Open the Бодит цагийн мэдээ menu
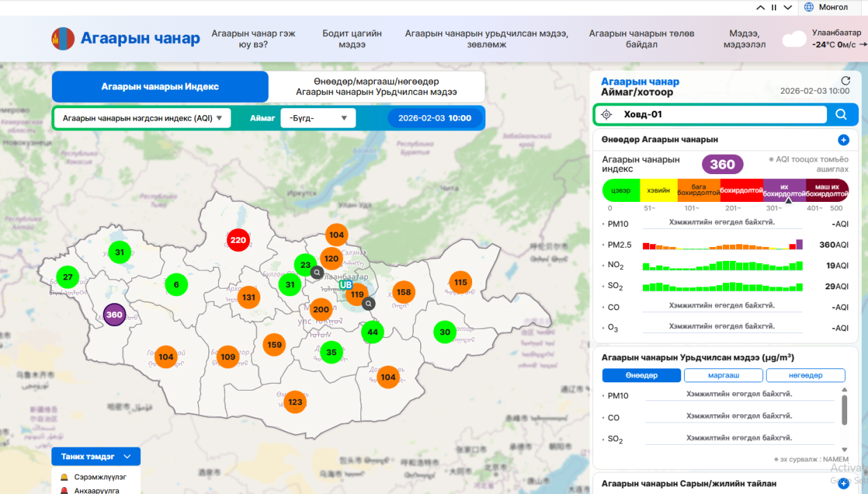The height and width of the screenshot is (494, 868). click(x=352, y=39)
